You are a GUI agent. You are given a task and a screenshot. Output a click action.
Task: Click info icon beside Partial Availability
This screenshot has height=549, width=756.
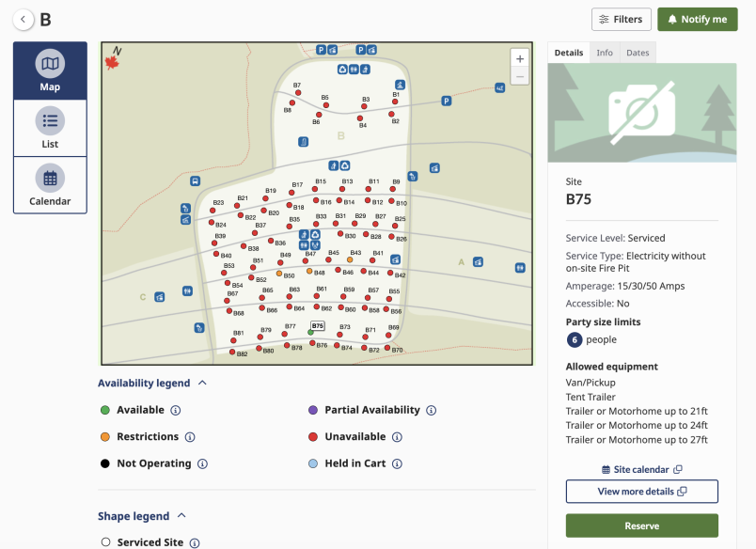pyautogui.click(x=431, y=410)
